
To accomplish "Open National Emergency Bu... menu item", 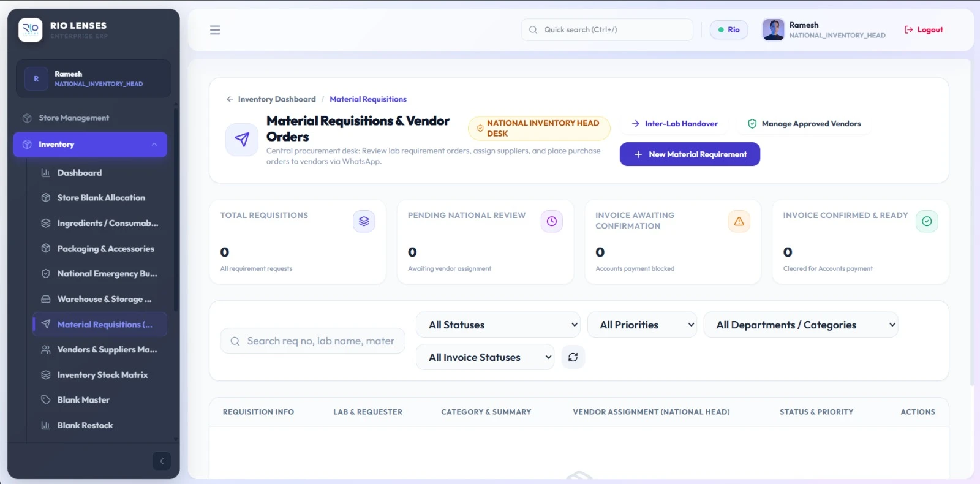I will [x=100, y=274].
